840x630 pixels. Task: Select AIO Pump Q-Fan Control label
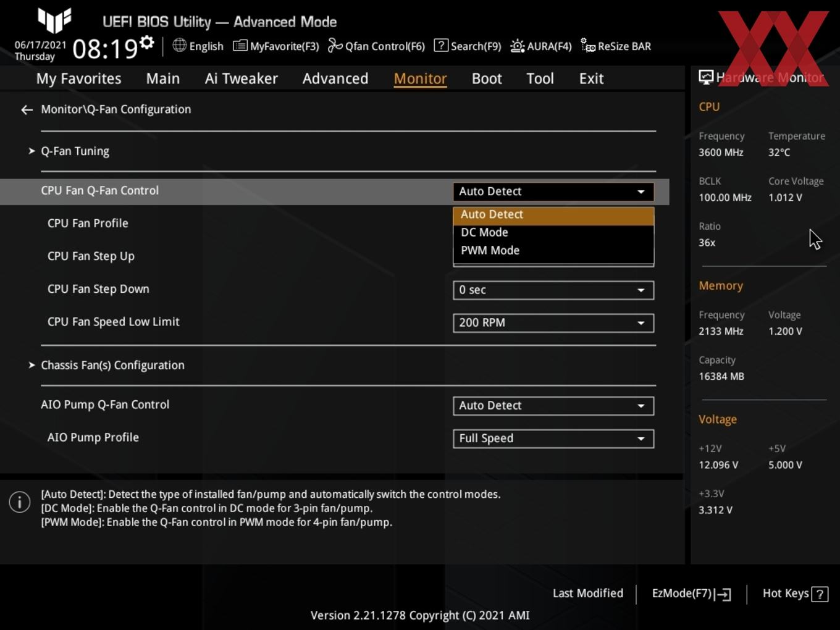[105, 405]
